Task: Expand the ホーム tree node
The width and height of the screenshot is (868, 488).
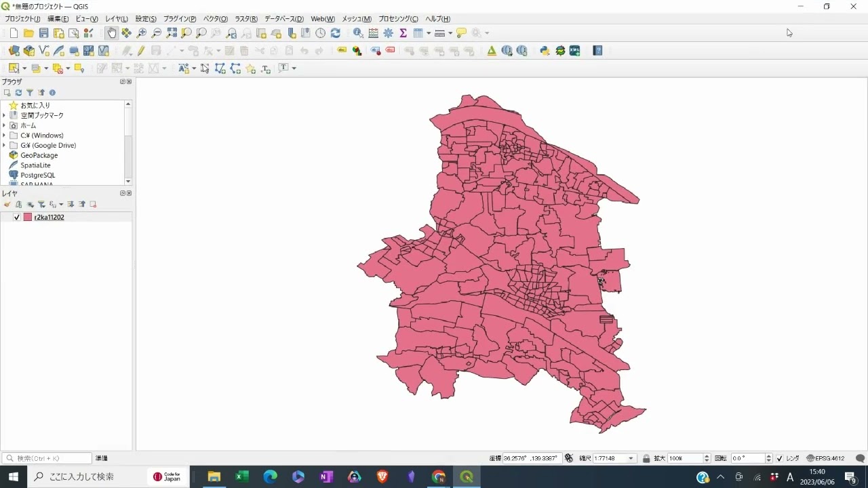Action: [4, 125]
